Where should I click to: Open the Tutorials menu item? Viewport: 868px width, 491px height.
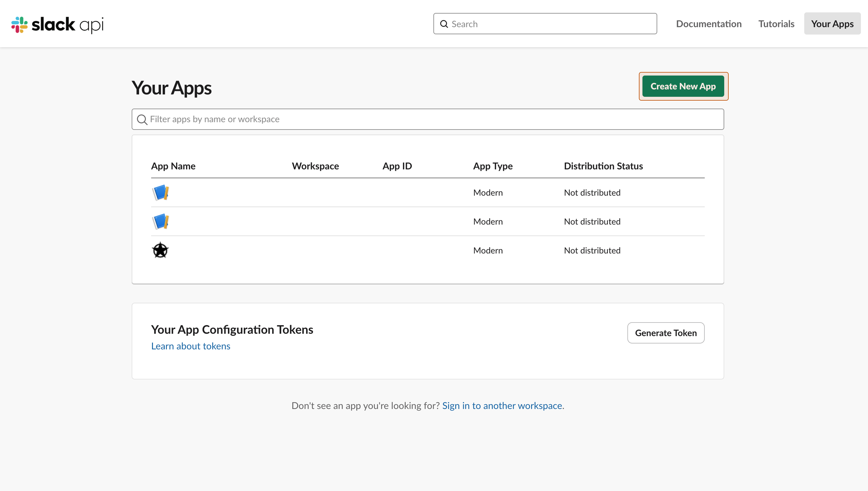point(776,24)
